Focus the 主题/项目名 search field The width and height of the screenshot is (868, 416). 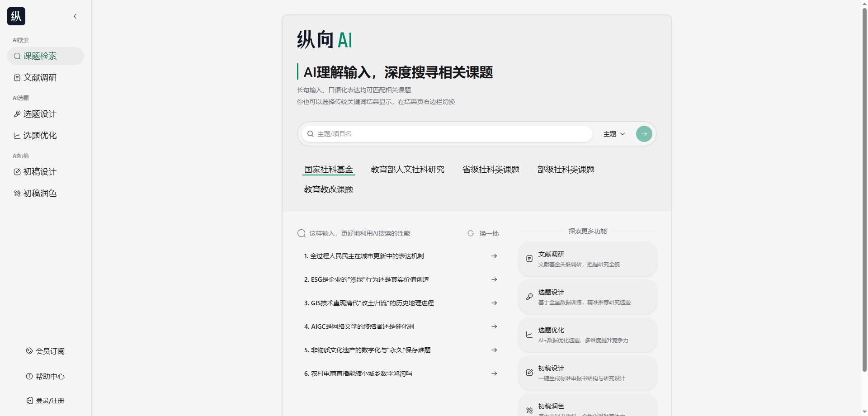pyautogui.click(x=447, y=134)
